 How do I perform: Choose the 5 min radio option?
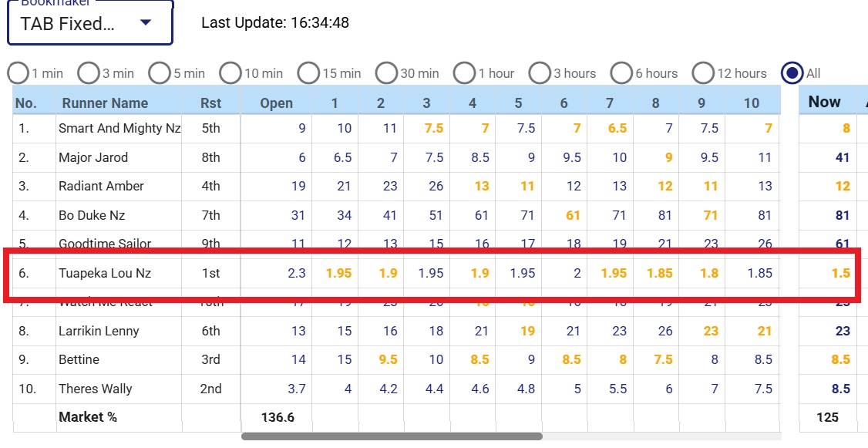pyautogui.click(x=160, y=73)
